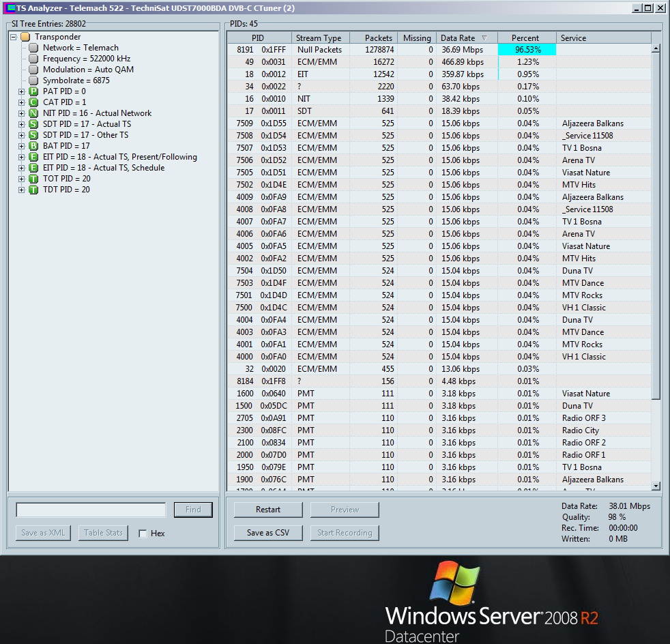
Task: Select PID 7509 Aljazeera Balkans row
Action: pyautogui.click(x=439, y=123)
